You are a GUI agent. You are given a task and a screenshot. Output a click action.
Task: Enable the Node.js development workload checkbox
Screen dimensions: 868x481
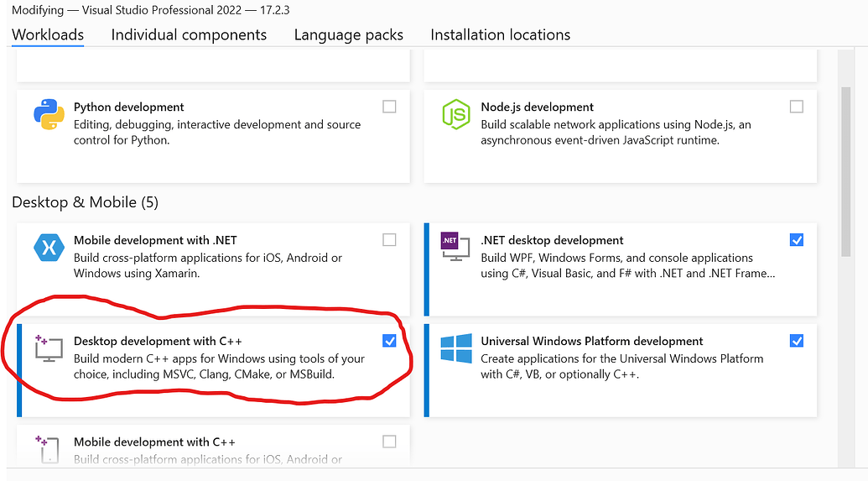(x=796, y=107)
